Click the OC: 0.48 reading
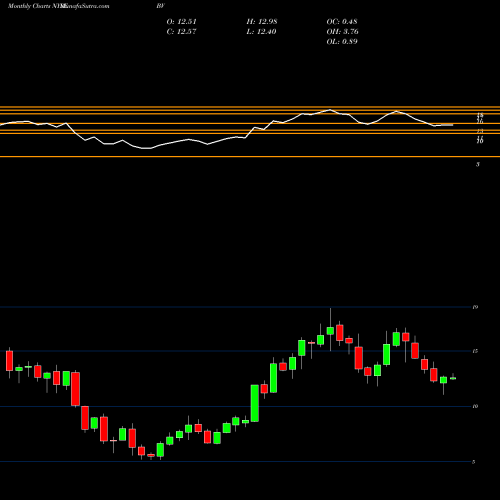Screen dimensions: 500x500 pos(342,22)
